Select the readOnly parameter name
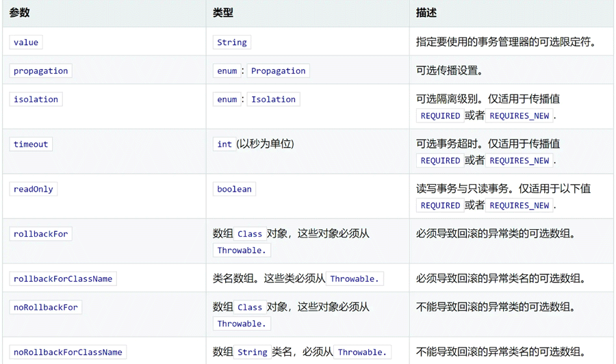This screenshot has width=616, height=364. coord(33,190)
